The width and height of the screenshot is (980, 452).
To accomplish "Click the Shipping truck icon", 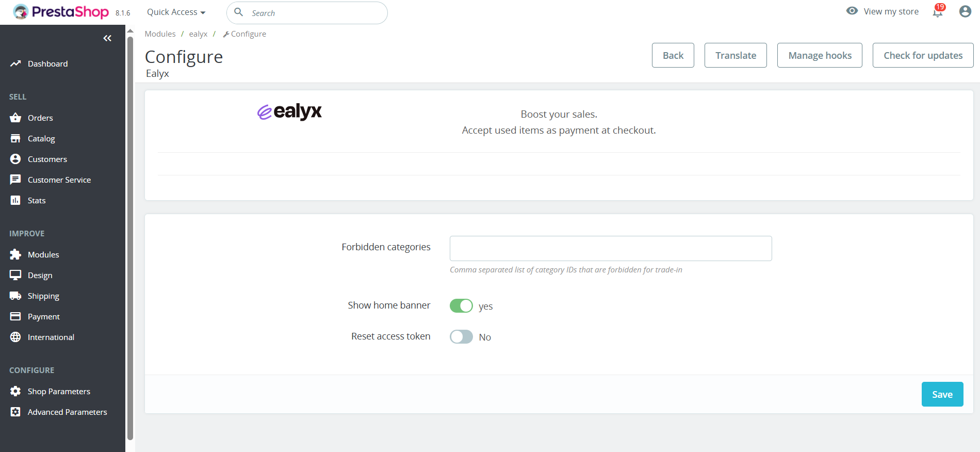I will 15,296.
